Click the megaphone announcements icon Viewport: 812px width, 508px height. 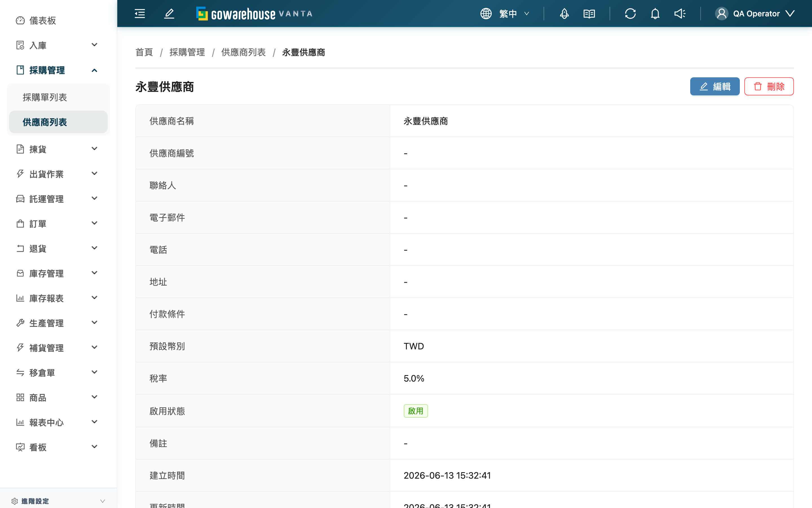(680, 14)
